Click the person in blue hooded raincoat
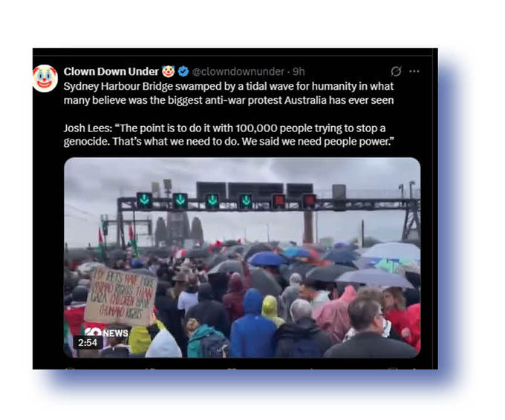 point(253,324)
